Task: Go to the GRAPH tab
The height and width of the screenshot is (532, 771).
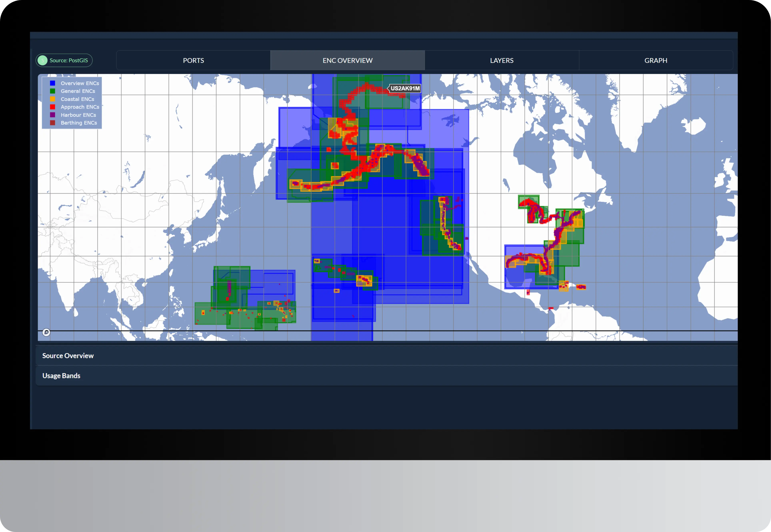Action: [x=656, y=60]
